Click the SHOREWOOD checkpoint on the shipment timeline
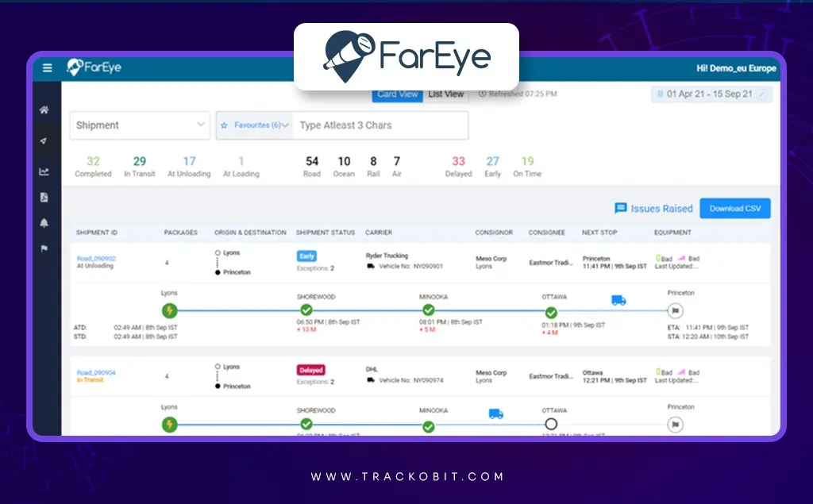This screenshot has width=813, height=504. (306, 312)
